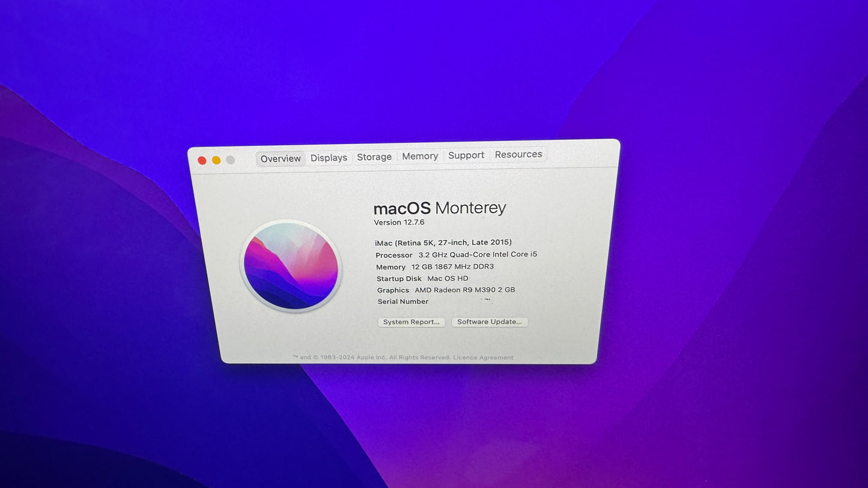Open the Licence Agreement link
The height and width of the screenshot is (488, 868).
click(x=484, y=358)
